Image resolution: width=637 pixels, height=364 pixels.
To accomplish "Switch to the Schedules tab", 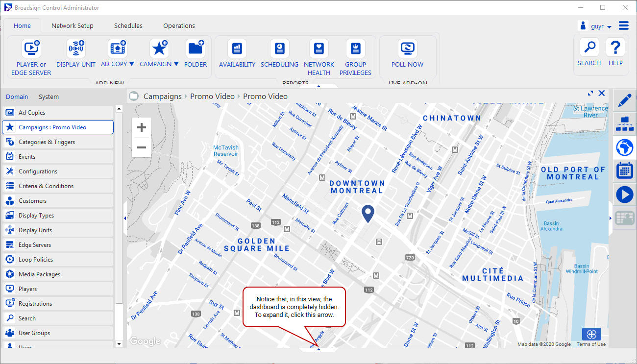I will click(128, 26).
